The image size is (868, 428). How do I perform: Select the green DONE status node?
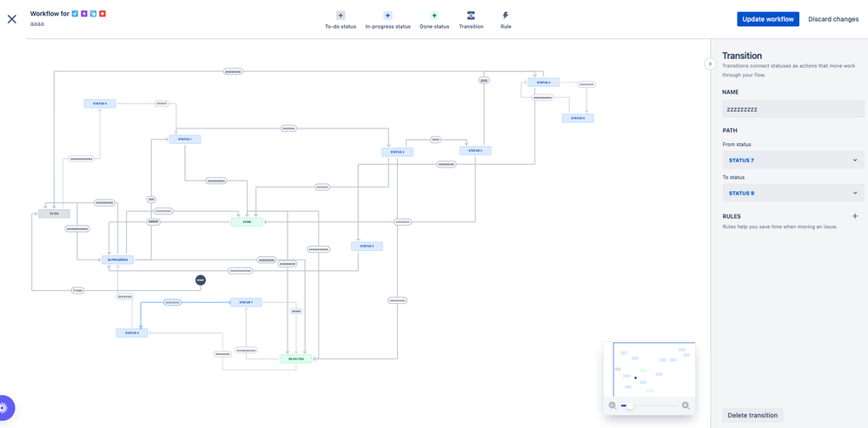point(247,221)
